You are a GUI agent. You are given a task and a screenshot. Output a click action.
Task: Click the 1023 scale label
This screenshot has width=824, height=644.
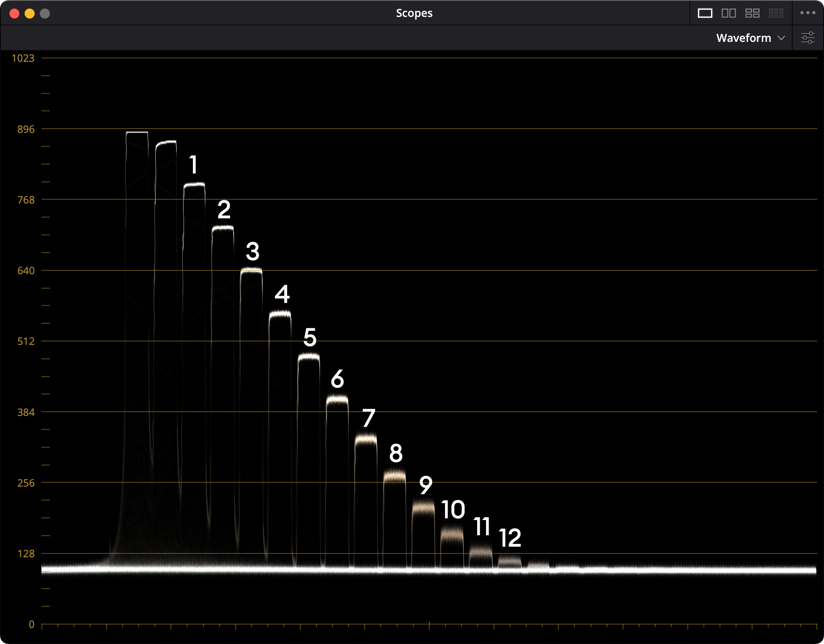point(23,58)
